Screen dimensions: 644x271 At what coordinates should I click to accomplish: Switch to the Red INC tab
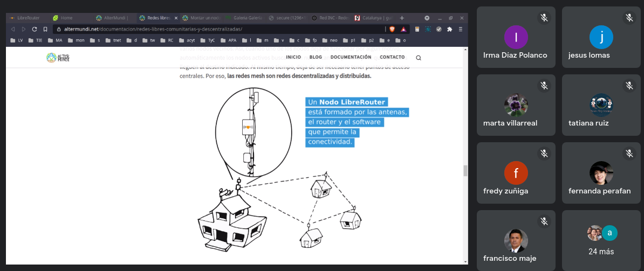click(x=331, y=18)
